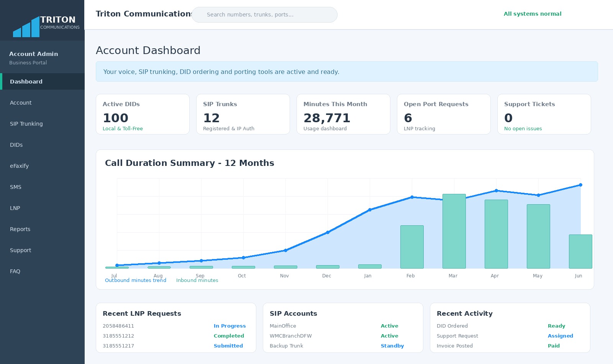Follow the Local & Toll-Free link
The height and width of the screenshot is (364, 613).
click(123, 129)
